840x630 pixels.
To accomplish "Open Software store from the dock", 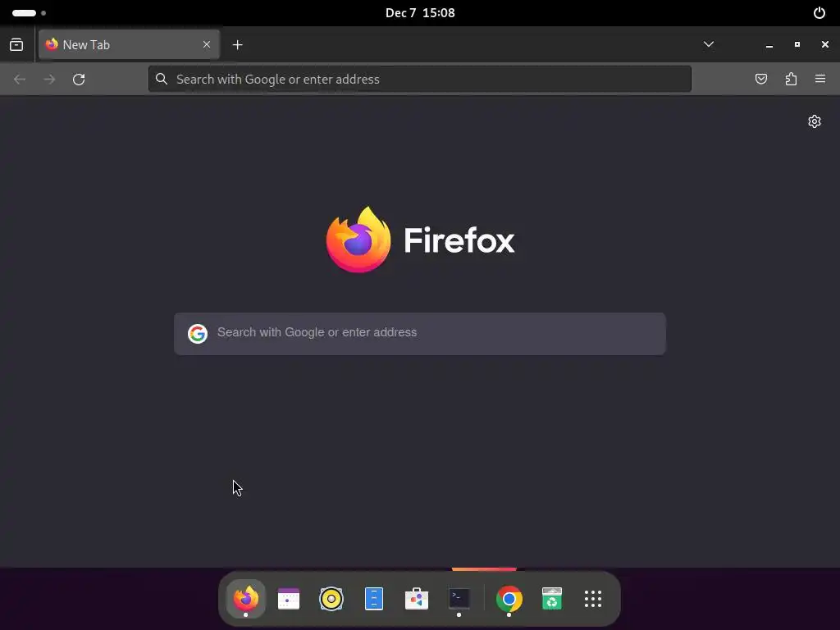I will pos(417,598).
